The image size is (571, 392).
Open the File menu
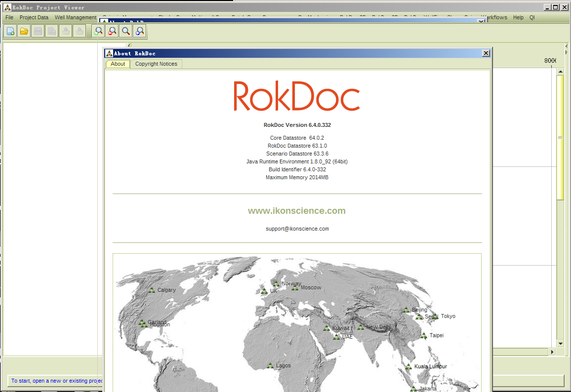[x=9, y=17]
